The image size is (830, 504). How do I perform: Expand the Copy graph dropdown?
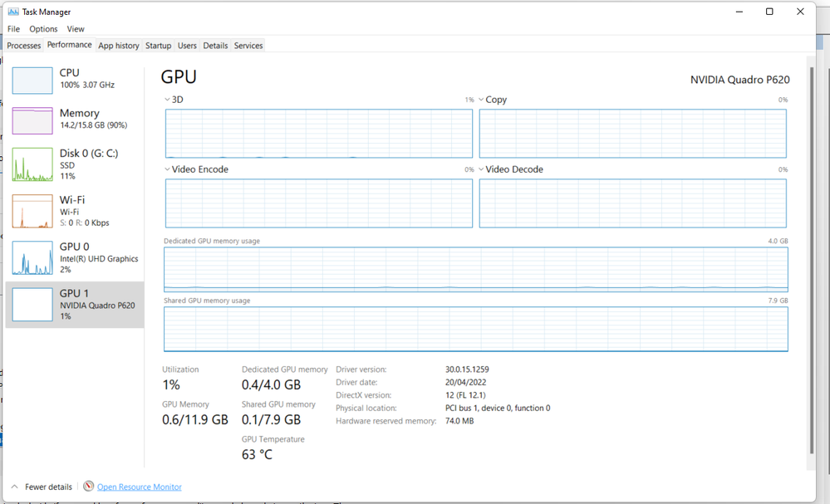click(x=481, y=100)
